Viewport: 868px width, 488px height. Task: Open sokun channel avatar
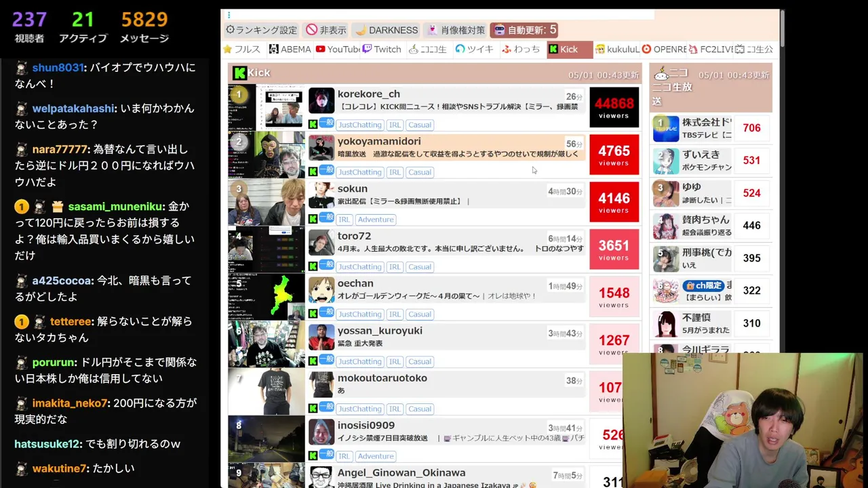[x=321, y=195]
